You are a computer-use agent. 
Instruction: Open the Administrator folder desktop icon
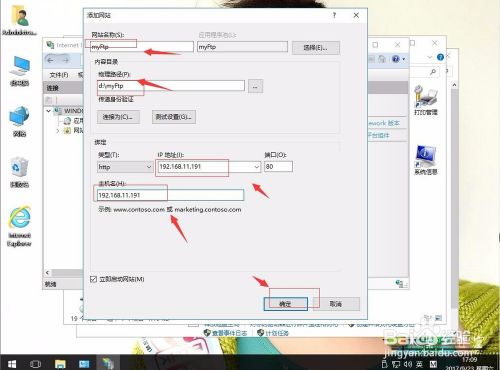[19, 19]
